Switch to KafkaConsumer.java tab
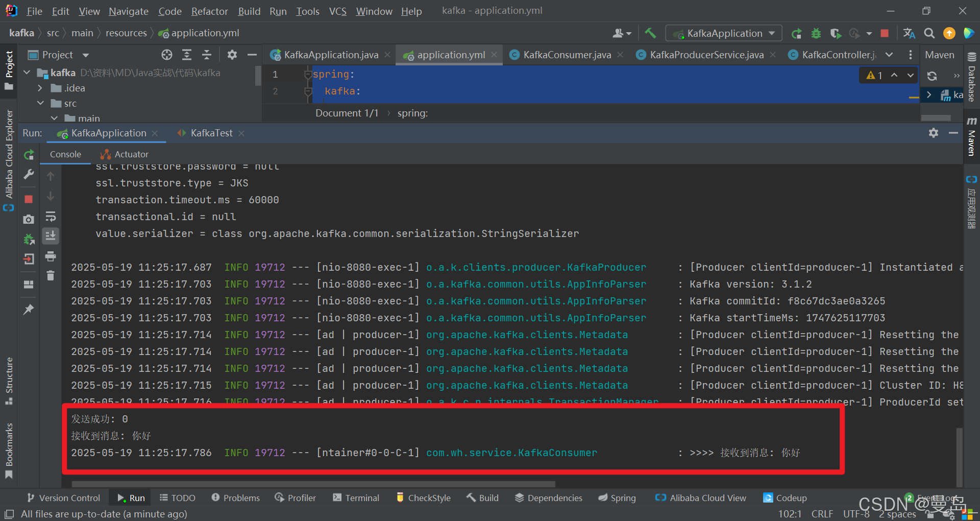 click(567, 55)
